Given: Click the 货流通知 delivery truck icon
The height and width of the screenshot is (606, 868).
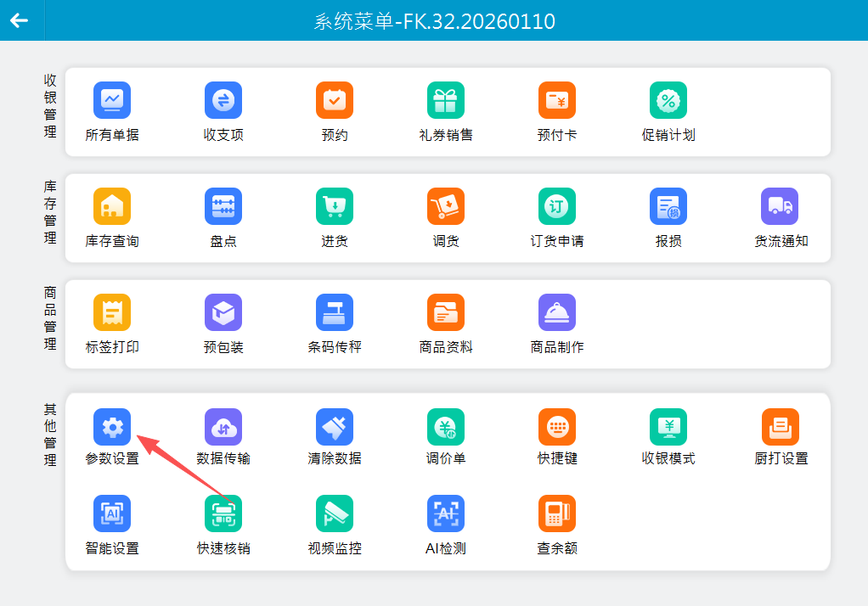Looking at the screenshot, I should pos(780,206).
